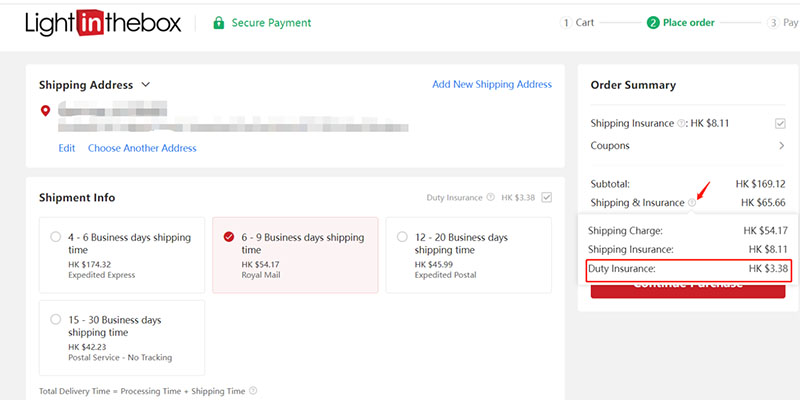The height and width of the screenshot is (400, 800).
Task: Click the LightInTheBox logo
Action: pyautogui.click(x=103, y=22)
